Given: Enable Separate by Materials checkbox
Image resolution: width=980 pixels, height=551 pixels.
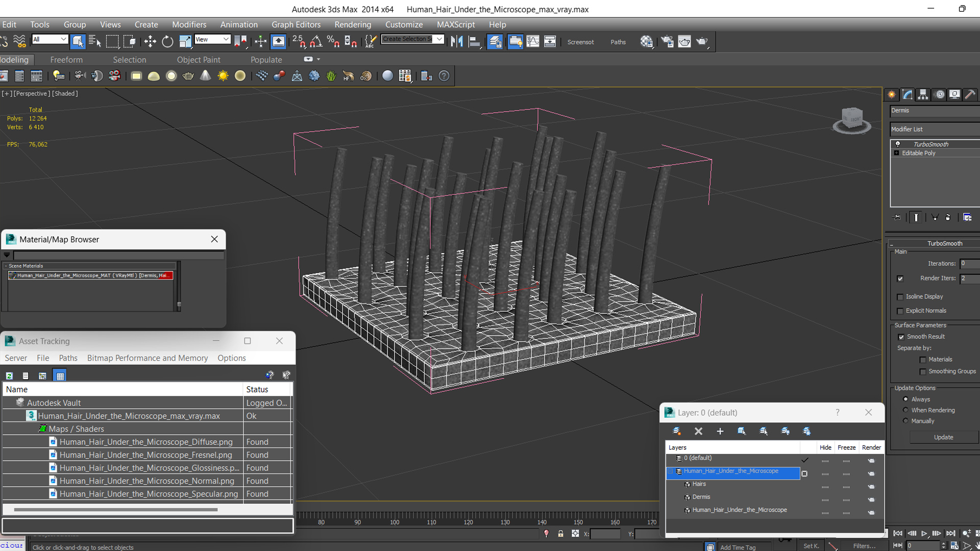Looking at the screenshot, I should coord(923,360).
